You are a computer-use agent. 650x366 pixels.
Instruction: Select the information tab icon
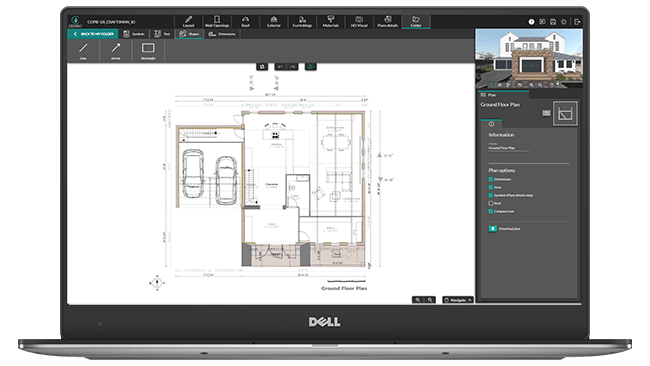[491, 124]
